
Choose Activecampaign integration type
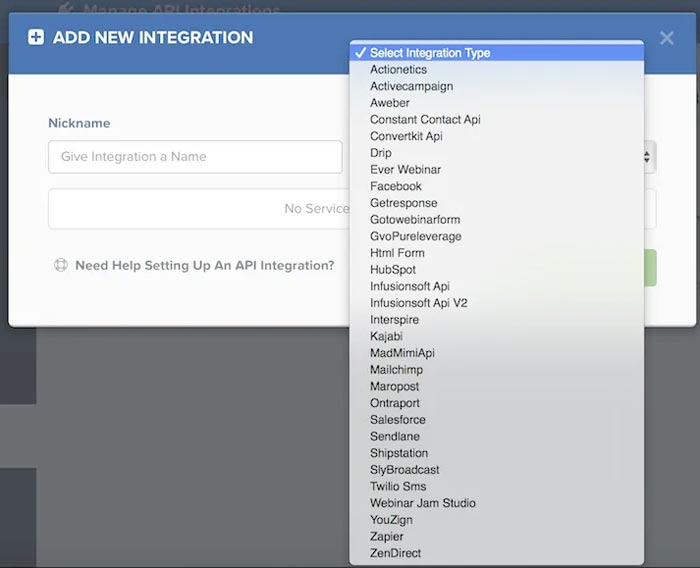tap(496, 86)
